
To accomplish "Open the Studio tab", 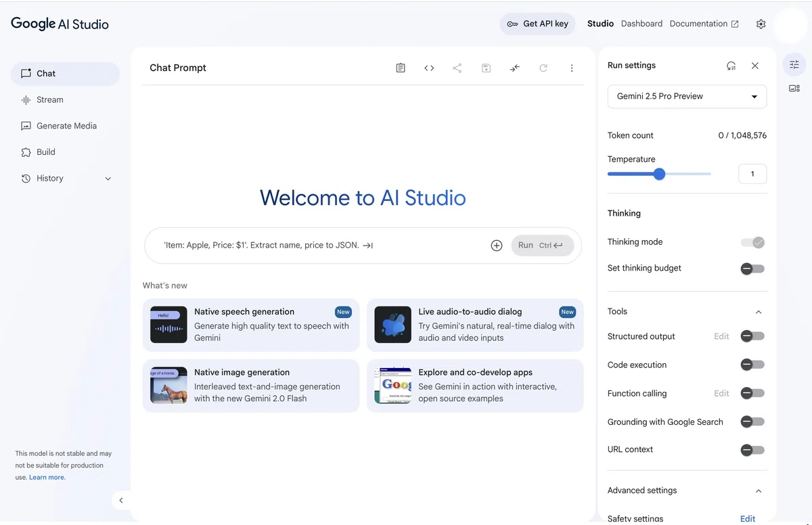I will [x=600, y=24].
